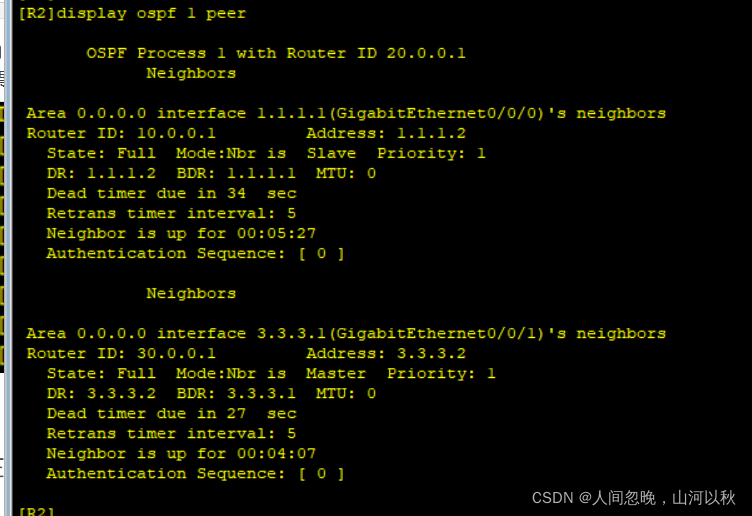Click the dead timer 27 sec line
Viewport: 752px width, 516px height.
click(171, 413)
